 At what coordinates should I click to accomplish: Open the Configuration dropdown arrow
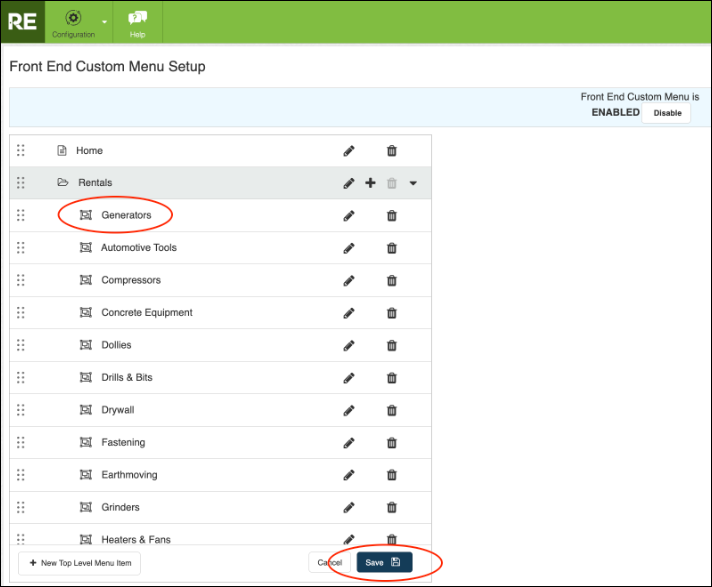point(105,21)
